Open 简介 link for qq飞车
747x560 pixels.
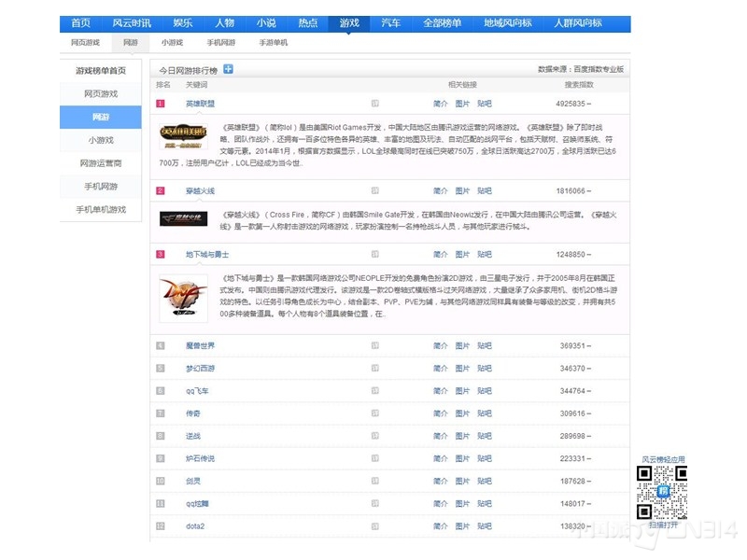(440, 391)
